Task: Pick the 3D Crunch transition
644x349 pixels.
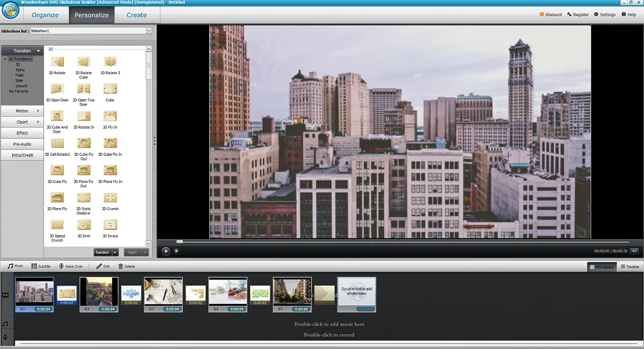Action: [x=110, y=198]
